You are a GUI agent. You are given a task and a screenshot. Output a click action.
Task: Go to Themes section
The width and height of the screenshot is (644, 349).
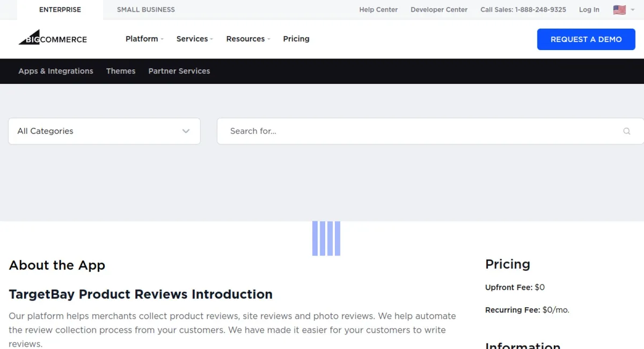[121, 71]
